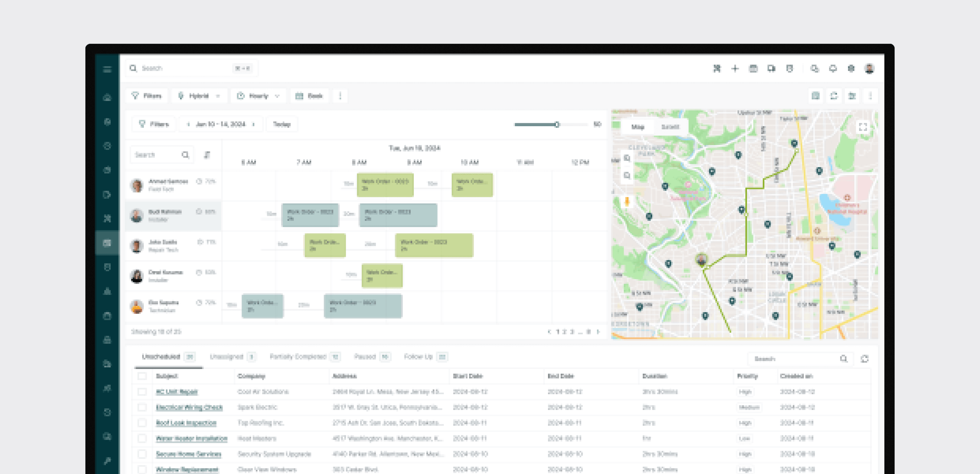Screen dimensions: 980x474
Task: Click the refresh icon in scheduler toolbar
Action: pyautogui.click(x=834, y=96)
